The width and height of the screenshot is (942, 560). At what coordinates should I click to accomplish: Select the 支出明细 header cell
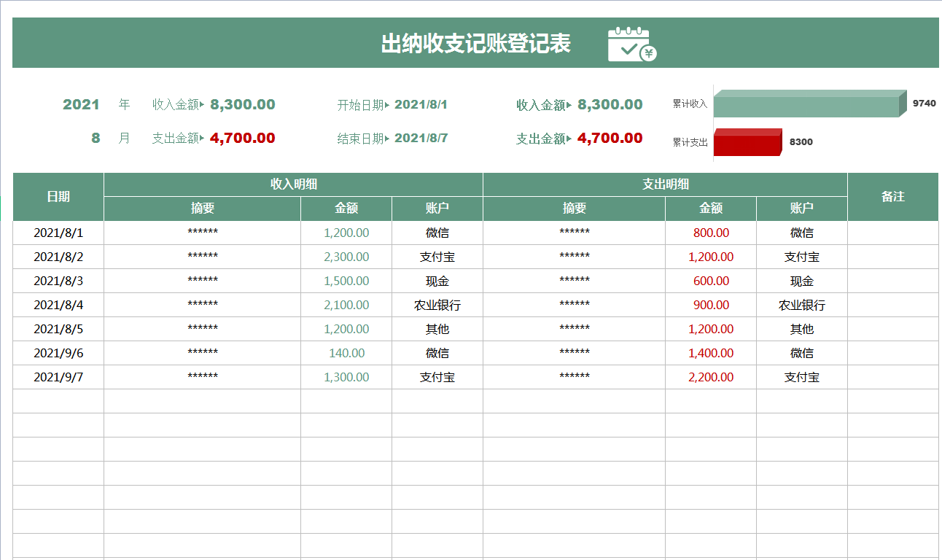[x=666, y=184]
